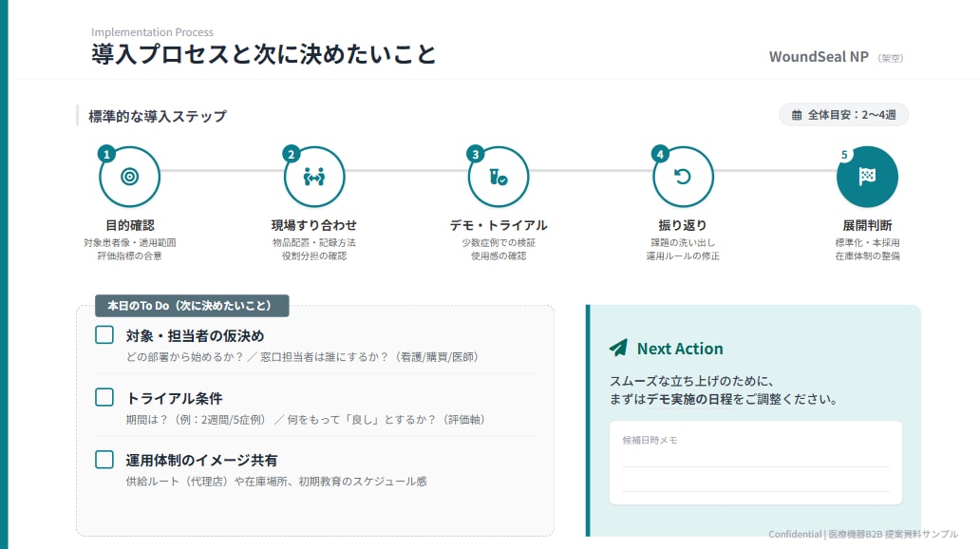Click the 全体目安：2〜4週 pill

tap(843, 115)
